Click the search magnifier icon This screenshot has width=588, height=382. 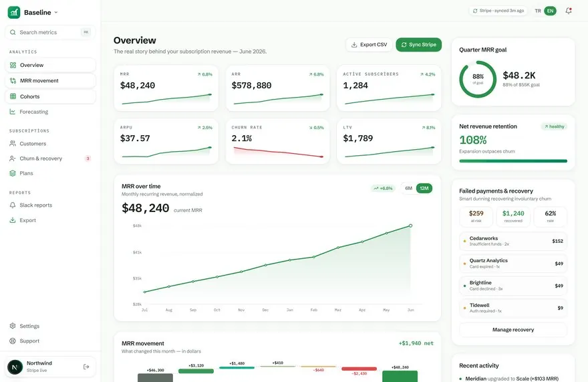click(13, 32)
